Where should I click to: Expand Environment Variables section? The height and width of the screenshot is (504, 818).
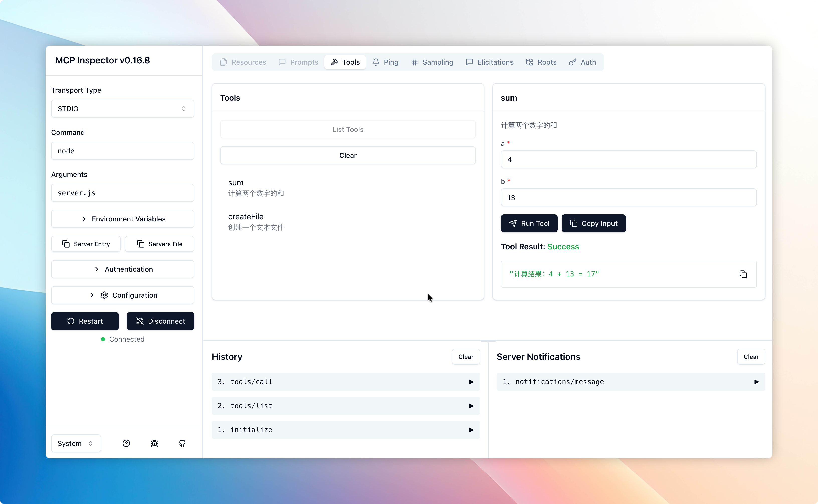122,219
